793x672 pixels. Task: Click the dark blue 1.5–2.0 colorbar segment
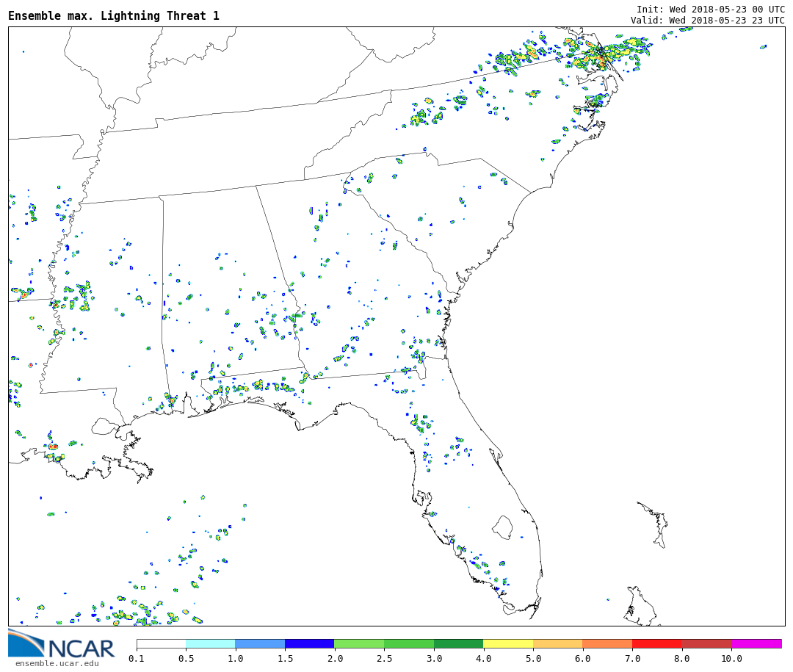coord(309,643)
